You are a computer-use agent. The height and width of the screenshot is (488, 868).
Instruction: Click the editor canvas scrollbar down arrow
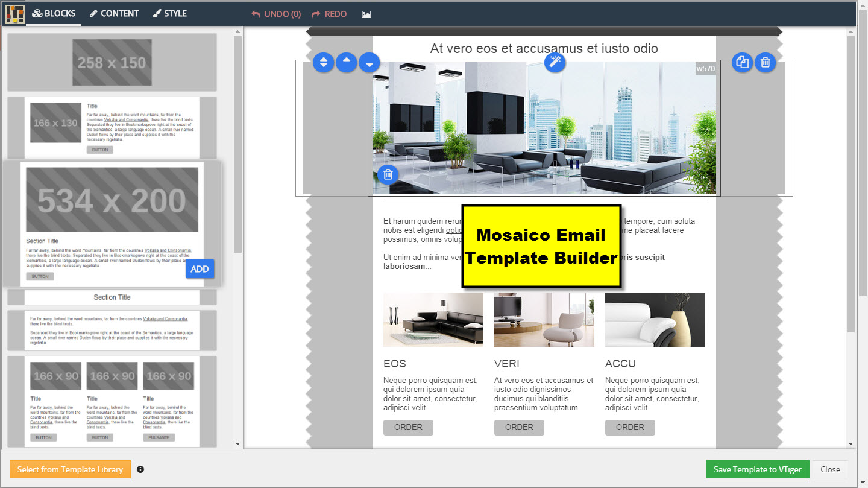tap(851, 444)
